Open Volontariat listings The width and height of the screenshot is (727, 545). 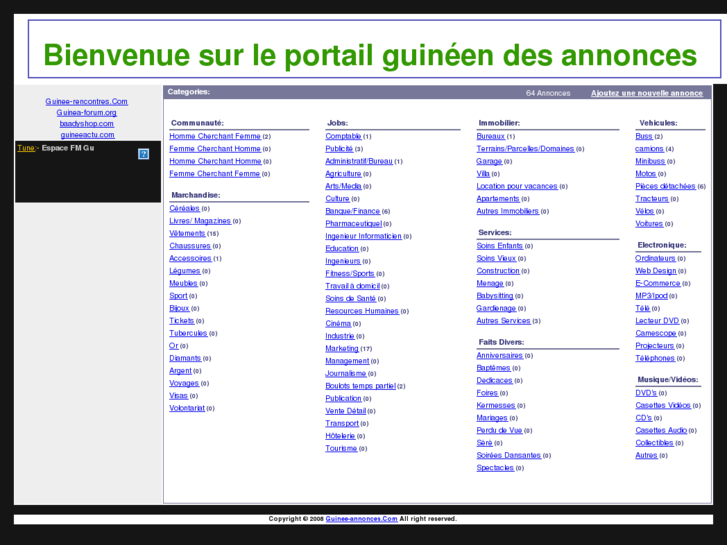coord(187,408)
